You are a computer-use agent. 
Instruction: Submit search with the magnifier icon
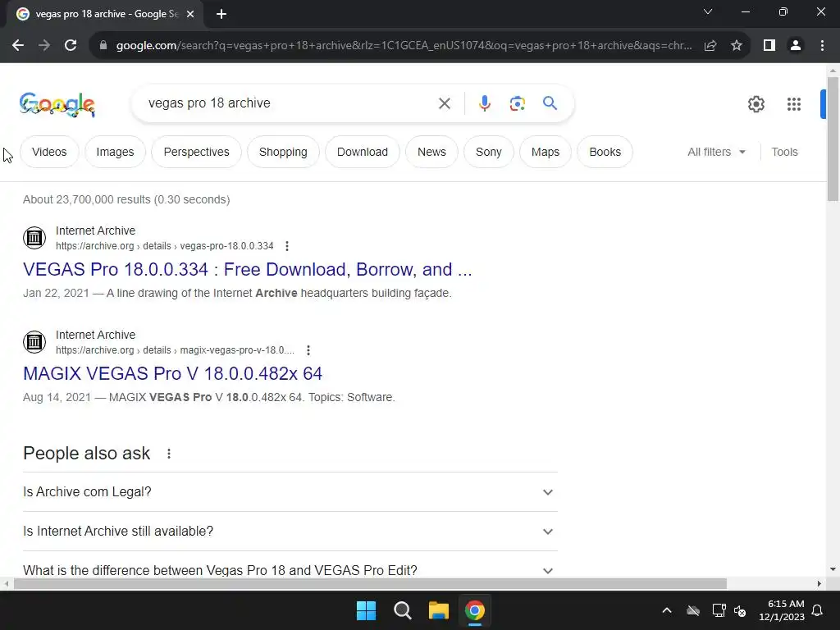click(x=550, y=103)
